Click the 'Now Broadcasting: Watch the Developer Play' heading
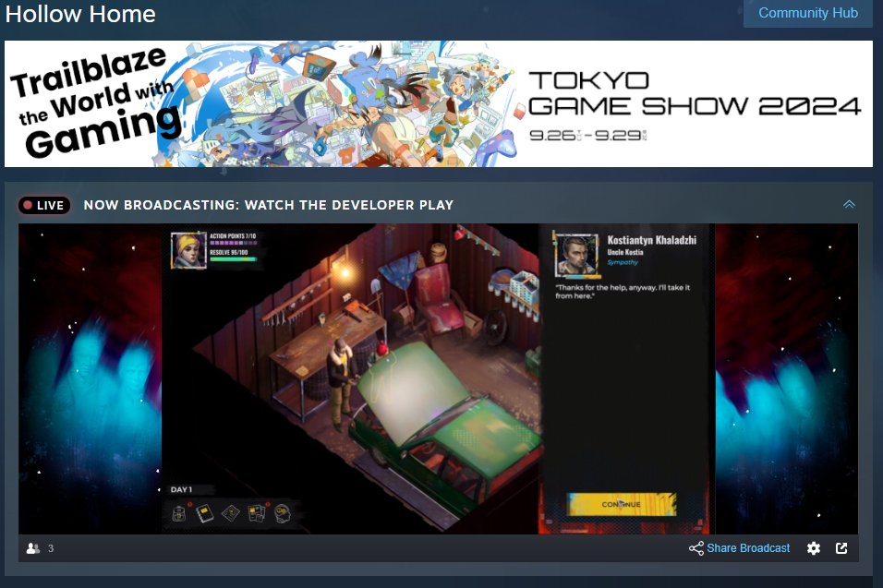Viewport: 883px width, 588px height. coord(269,205)
